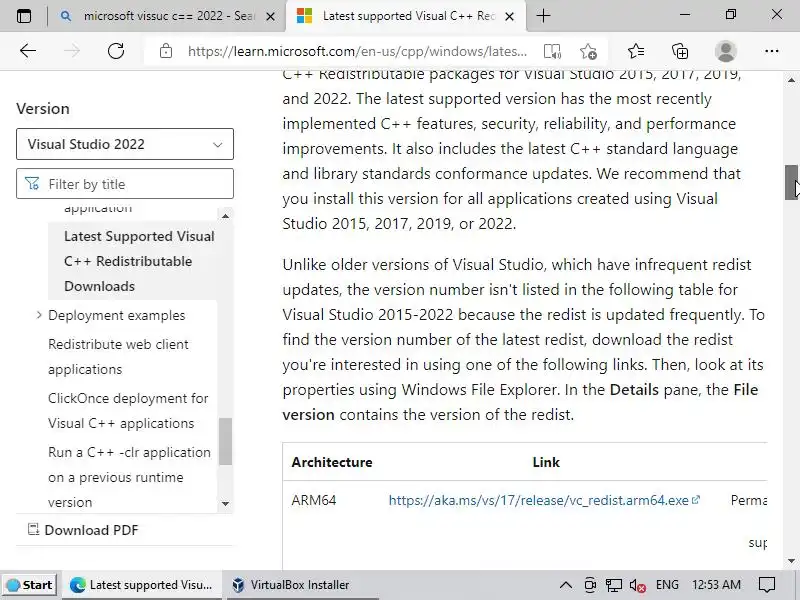Image resolution: width=800 pixels, height=600 pixels.
Task: Open ClickOnce deployment for Visual C++ applications
Action: click(x=128, y=411)
